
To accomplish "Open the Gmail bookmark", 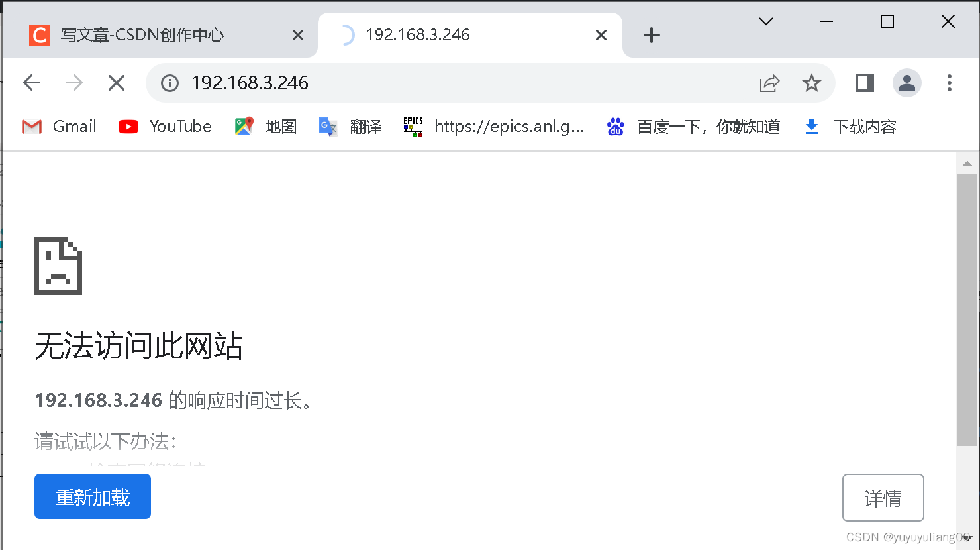I will click(x=59, y=127).
